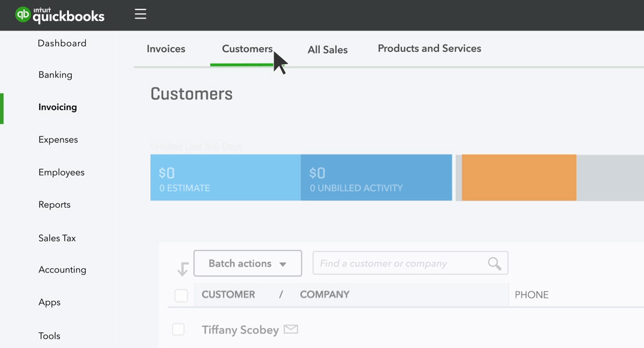The image size is (644, 348).
Task: Check the checkbox beside Tiffany Scobey
Action: (178, 329)
